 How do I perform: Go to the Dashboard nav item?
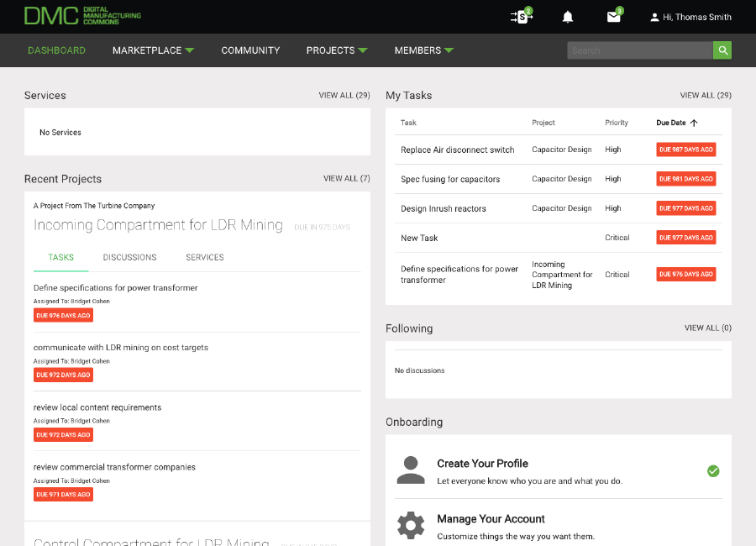pyautogui.click(x=56, y=50)
